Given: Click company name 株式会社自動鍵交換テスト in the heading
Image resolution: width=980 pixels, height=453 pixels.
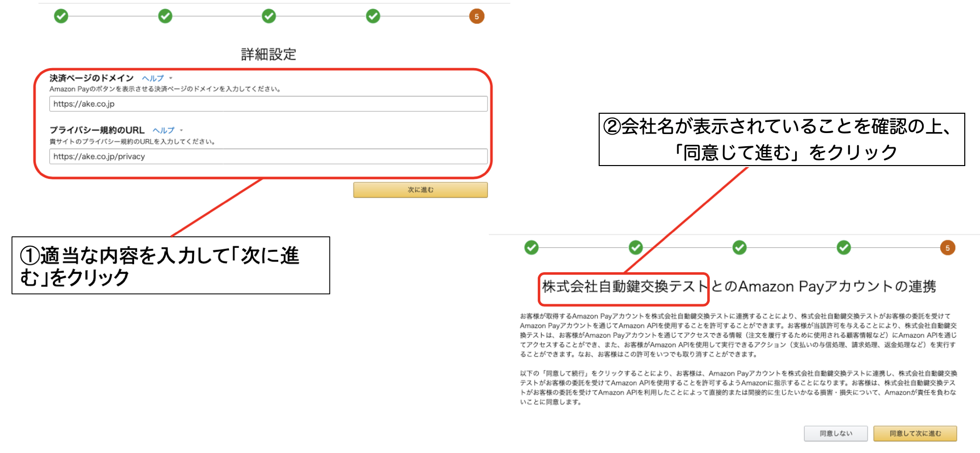Looking at the screenshot, I should tap(625, 287).
